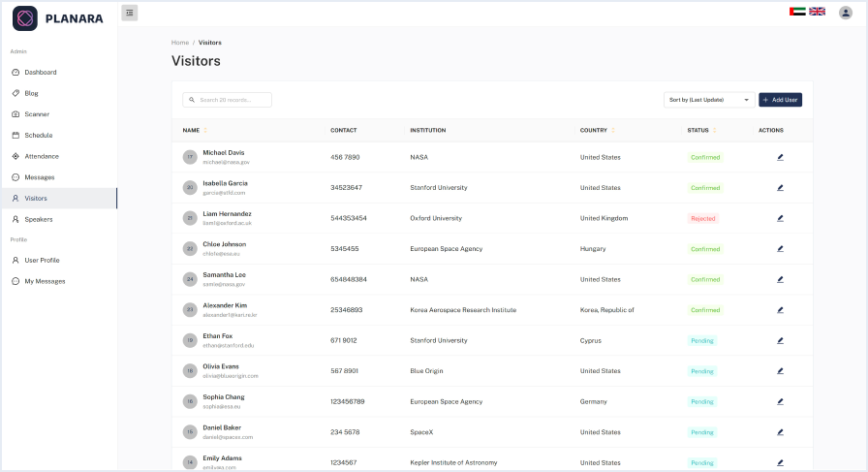Click the Blue Origin institution cell
The image size is (868, 472).
pos(426,371)
